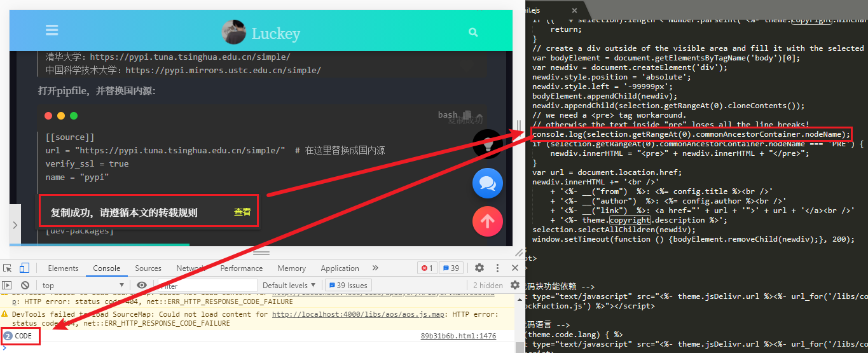The height and width of the screenshot is (353, 868).
Task: Open the blue chat bubble button
Action: [488, 183]
